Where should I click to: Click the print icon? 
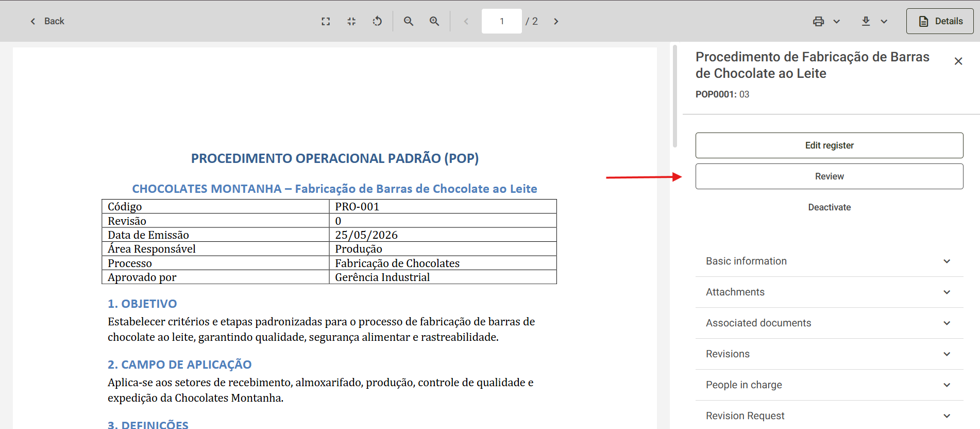818,21
